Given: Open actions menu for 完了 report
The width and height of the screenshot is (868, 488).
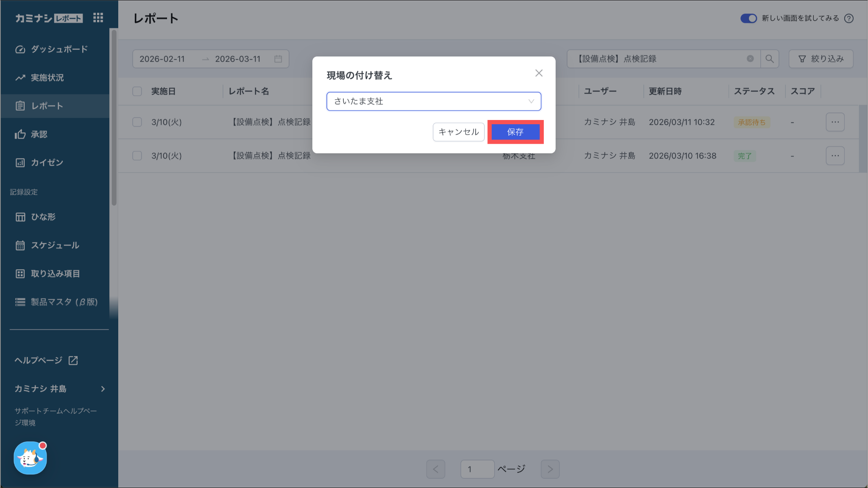Looking at the screenshot, I should 835,156.
